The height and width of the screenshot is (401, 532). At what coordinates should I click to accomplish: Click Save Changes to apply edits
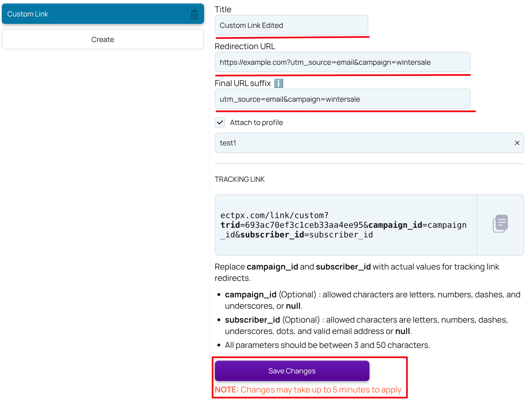point(292,371)
